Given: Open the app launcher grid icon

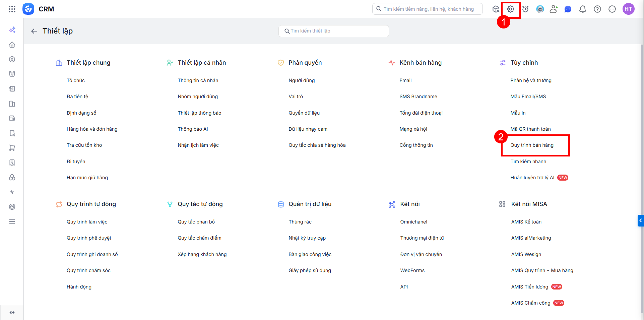Looking at the screenshot, I should (x=12, y=9).
